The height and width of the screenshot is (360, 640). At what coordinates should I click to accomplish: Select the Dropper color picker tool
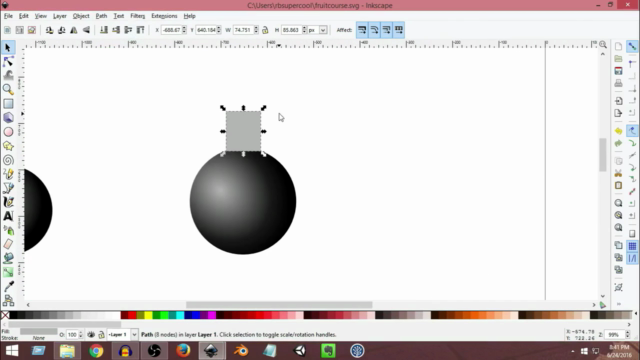tap(8, 287)
